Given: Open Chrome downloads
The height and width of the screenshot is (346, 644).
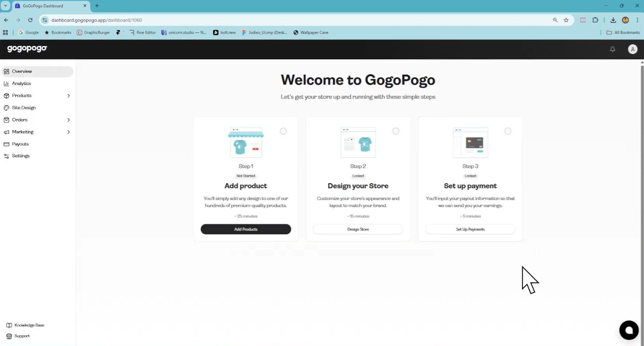Looking at the screenshot, I should [x=613, y=20].
